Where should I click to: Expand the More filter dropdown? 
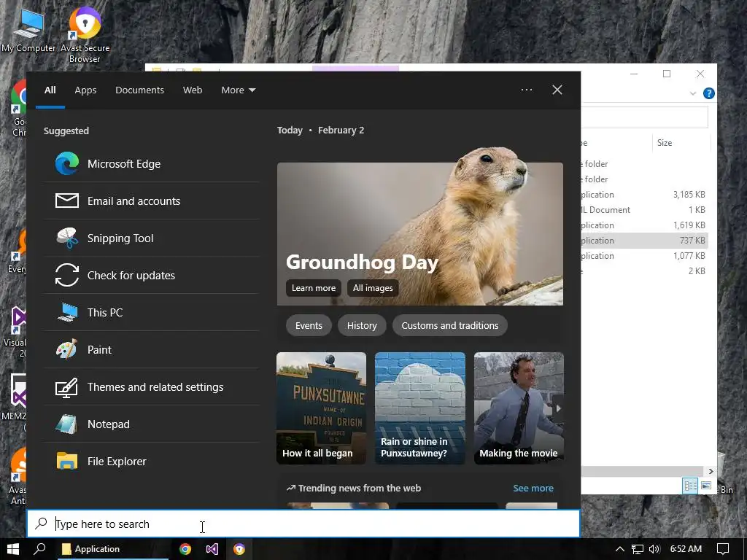coord(239,90)
